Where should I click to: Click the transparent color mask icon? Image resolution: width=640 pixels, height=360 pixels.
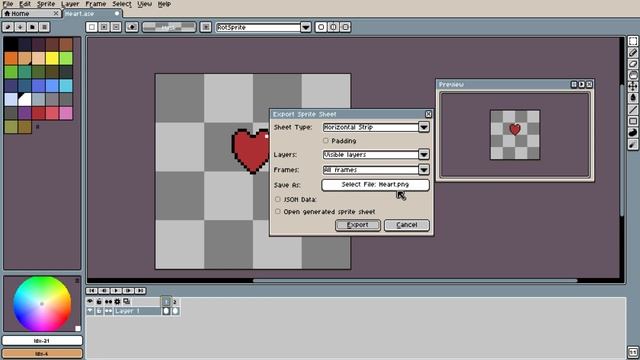[x=132, y=27]
